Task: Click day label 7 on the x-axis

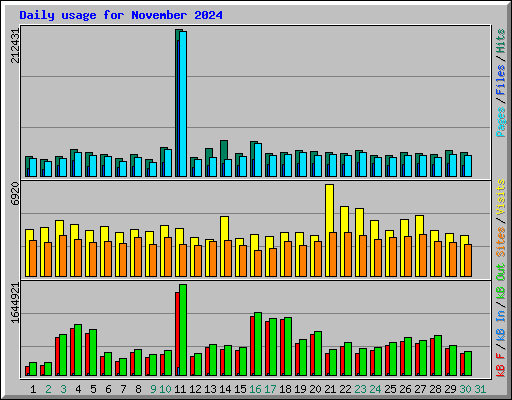Action: pyautogui.click(x=123, y=389)
